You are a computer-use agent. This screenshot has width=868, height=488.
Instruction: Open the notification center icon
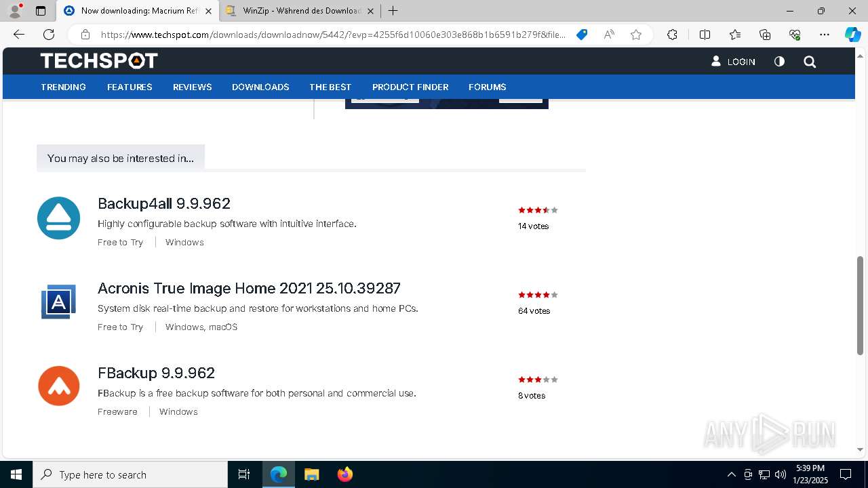tap(846, 474)
